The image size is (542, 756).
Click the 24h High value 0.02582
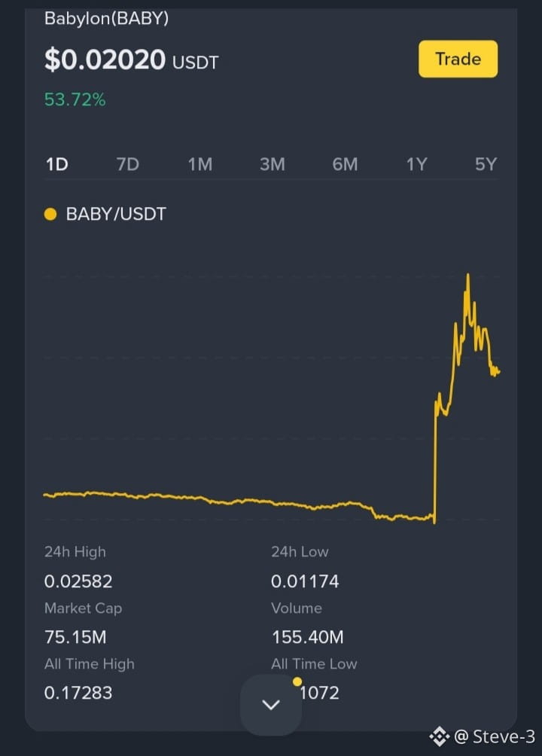click(78, 581)
